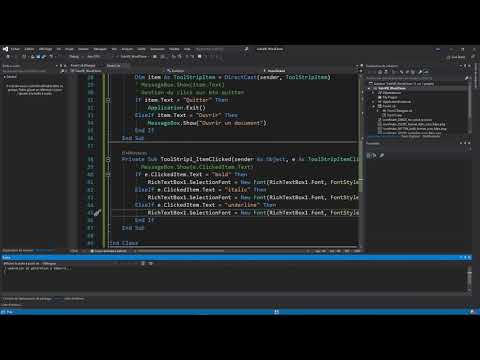
Task: Click the Home icon in Solution Explorer toolbar
Action: tap(380, 72)
